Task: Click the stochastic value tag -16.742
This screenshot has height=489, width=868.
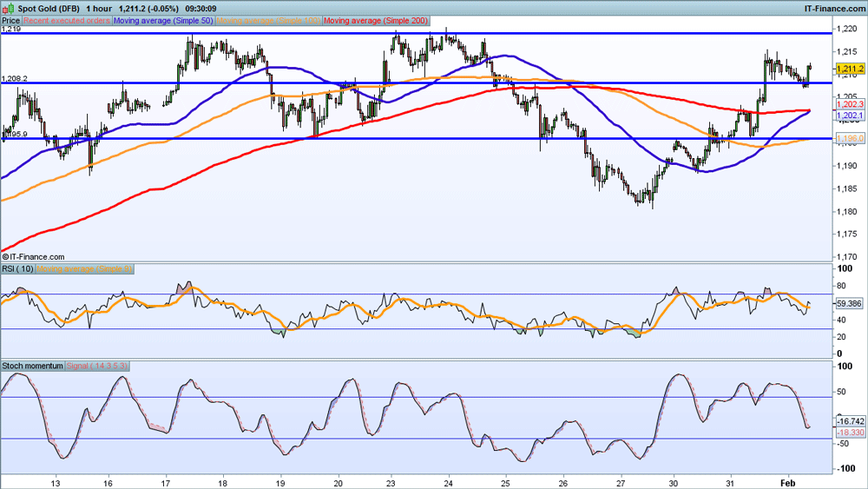Action: [850, 421]
